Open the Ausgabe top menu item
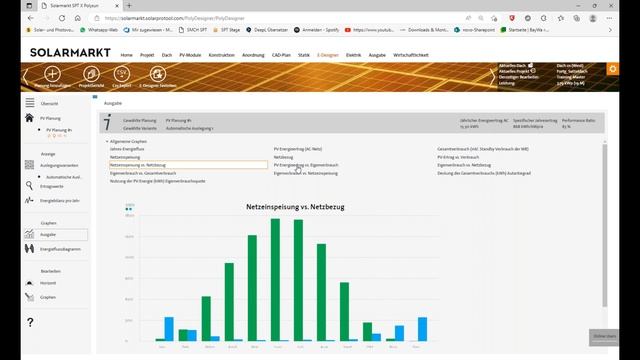This screenshot has width=640, height=360. tap(377, 55)
